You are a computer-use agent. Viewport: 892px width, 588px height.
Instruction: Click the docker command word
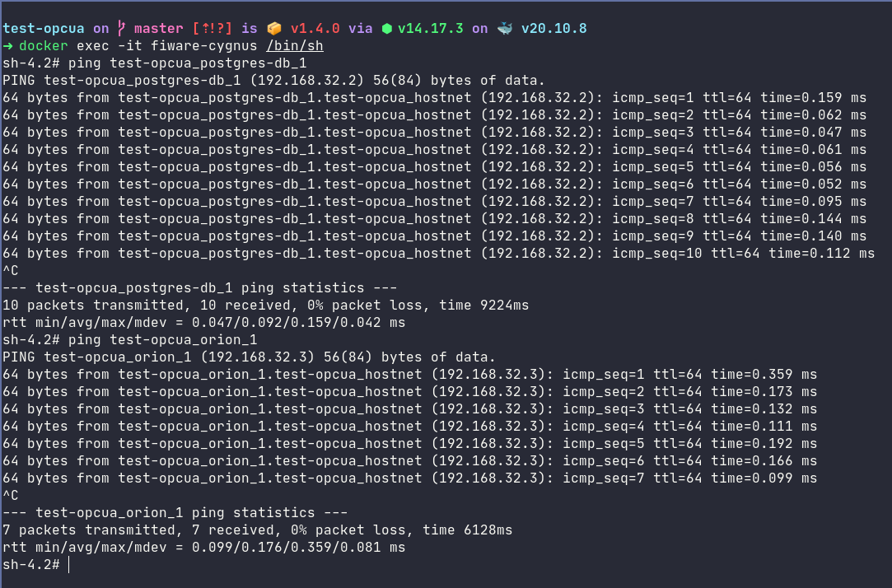click(x=43, y=46)
